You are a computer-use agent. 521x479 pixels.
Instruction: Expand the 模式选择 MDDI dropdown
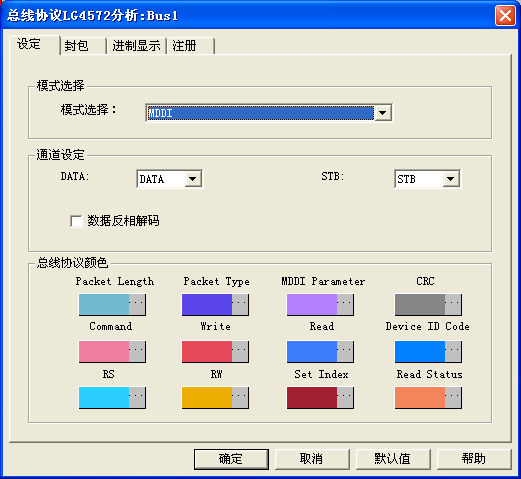tap(383, 113)
